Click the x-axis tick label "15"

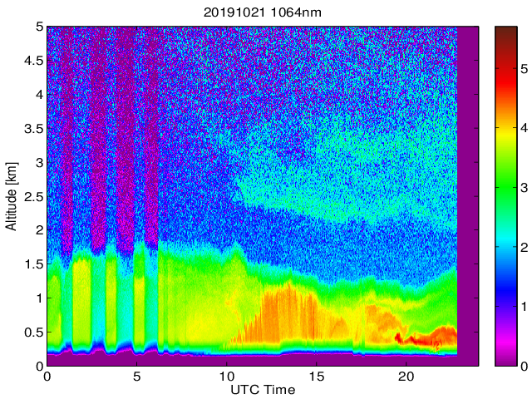tap(316, 377)
